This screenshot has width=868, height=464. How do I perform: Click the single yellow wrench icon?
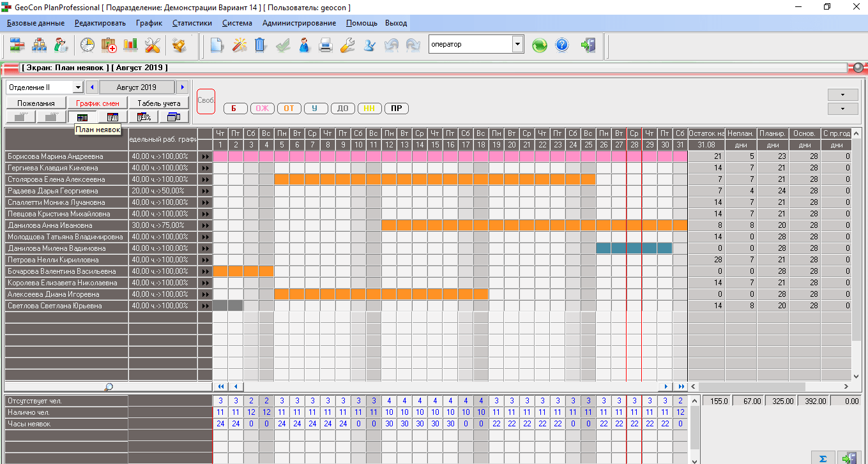click(x=347, y=45)
